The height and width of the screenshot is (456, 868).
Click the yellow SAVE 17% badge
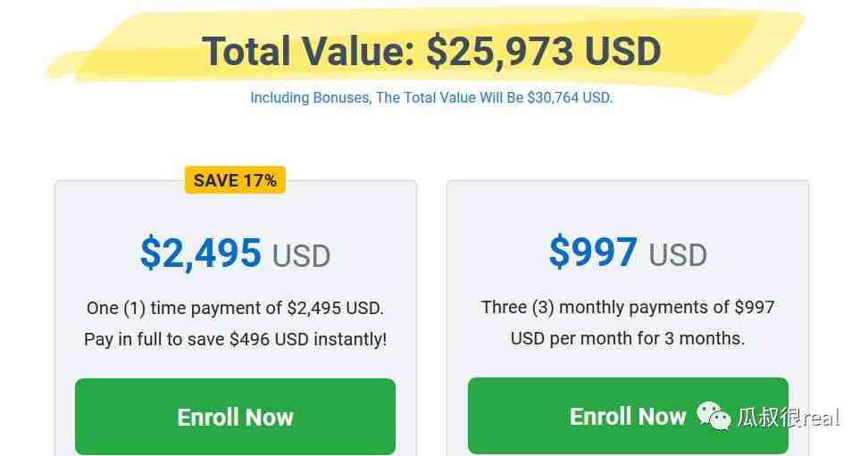coord(235,179)
